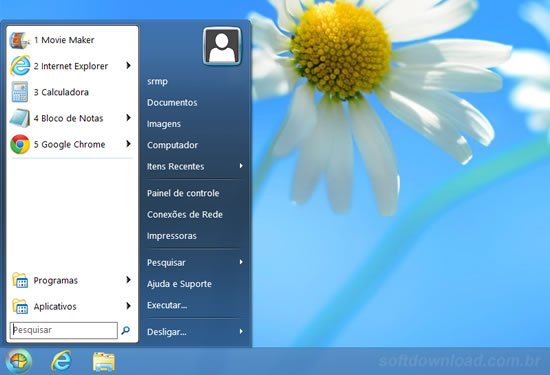
Task: Click the 1 Movie Maker label
Action: [x=64, y=40]
